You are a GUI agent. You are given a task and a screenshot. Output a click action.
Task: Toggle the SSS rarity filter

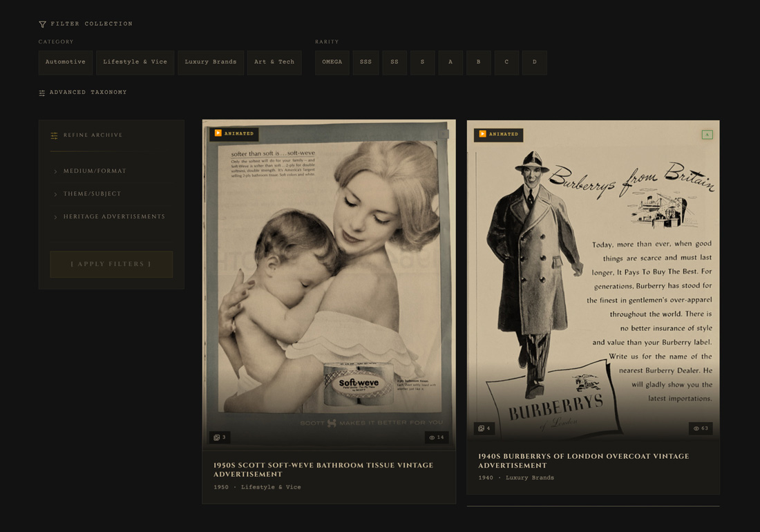365,62
